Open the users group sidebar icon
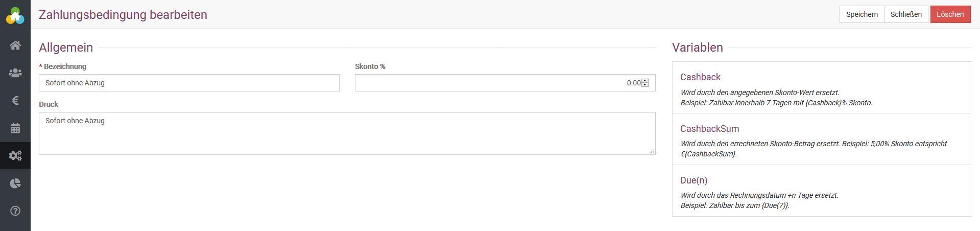Viewport: 980px width, 231px height. pyautogui.click(x=15, y=73)
